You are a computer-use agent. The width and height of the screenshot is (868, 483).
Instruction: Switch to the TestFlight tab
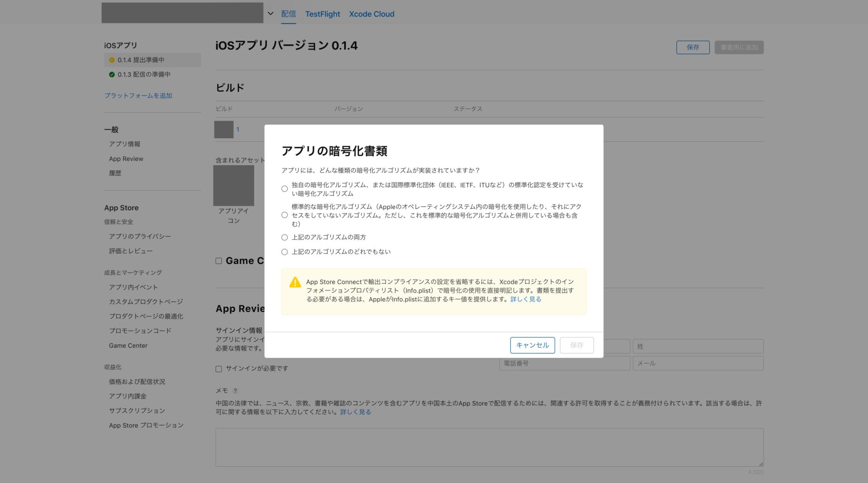tap(322, 14)
